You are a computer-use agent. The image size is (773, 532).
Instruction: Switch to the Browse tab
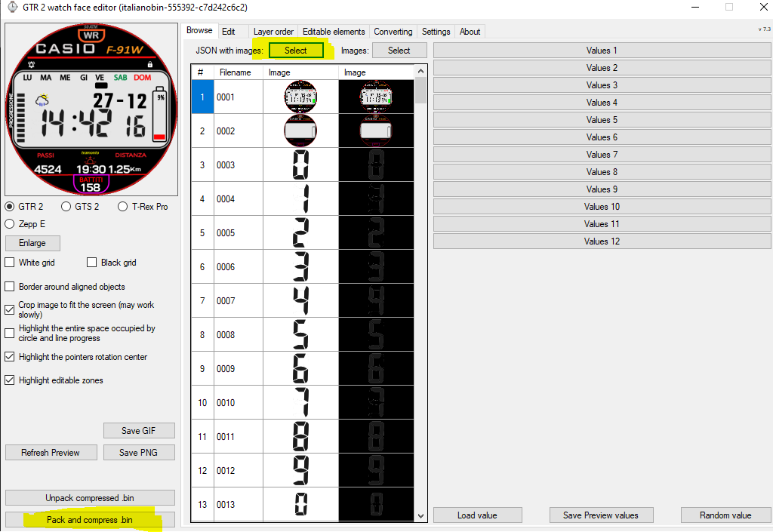(199, 30)
